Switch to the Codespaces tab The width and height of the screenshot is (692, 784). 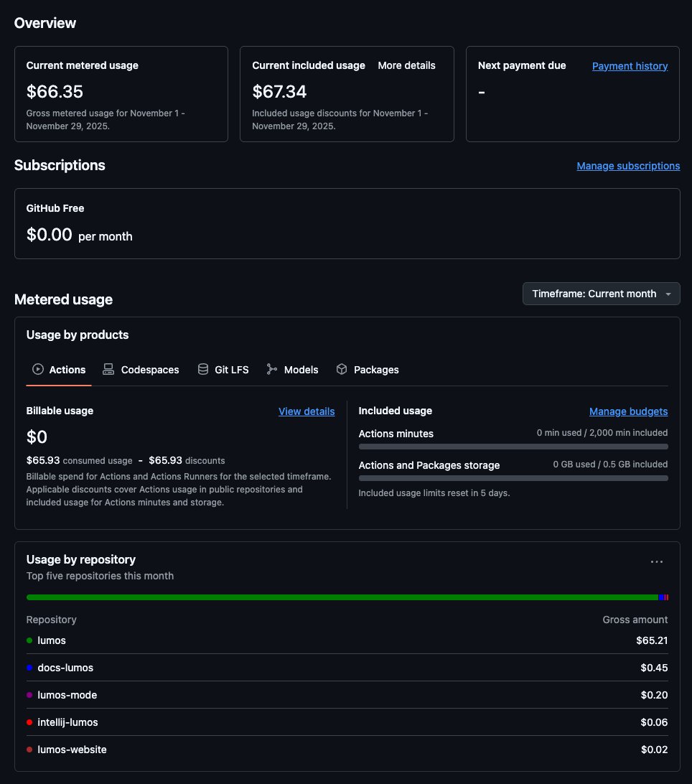[x=141, y=370]
